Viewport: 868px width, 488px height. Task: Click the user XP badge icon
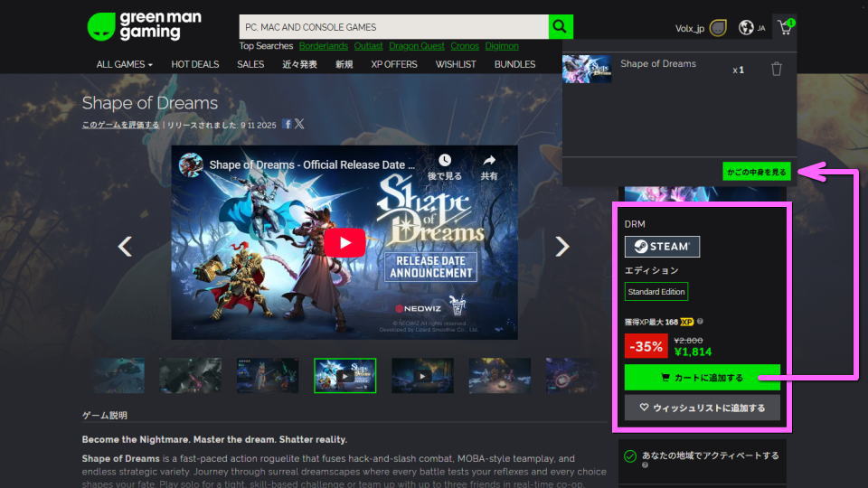(x=718, y=28)
